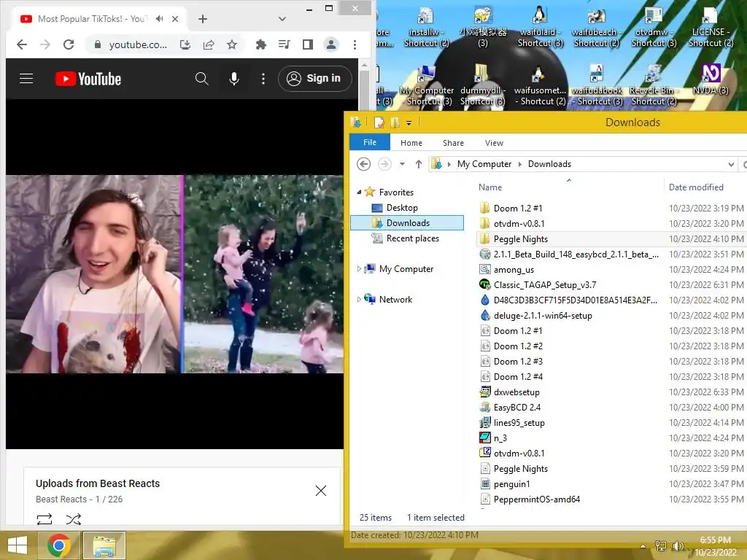Open Chrome media control icon
Image resolution: width=747 pixels, height=560 pixels.
[284, 44]
